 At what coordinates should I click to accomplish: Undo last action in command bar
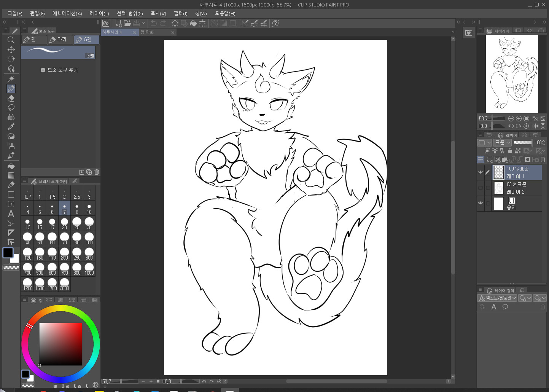(x=154, y=23)
